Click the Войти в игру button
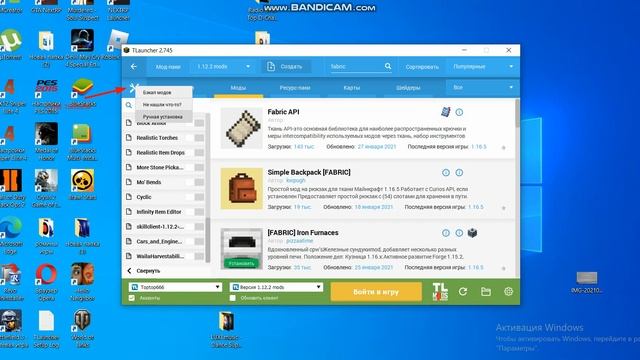 pyautogui.click(x=376, y=292)
